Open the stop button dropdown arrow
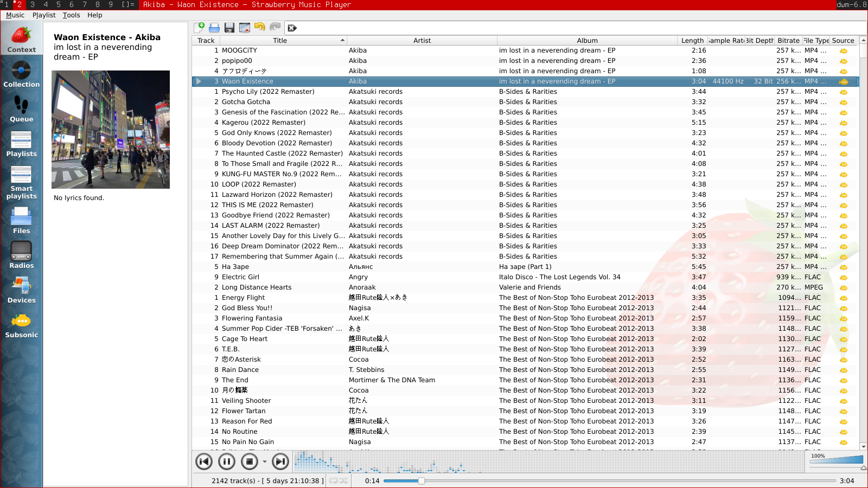868x488 pixels. (265, 462)
